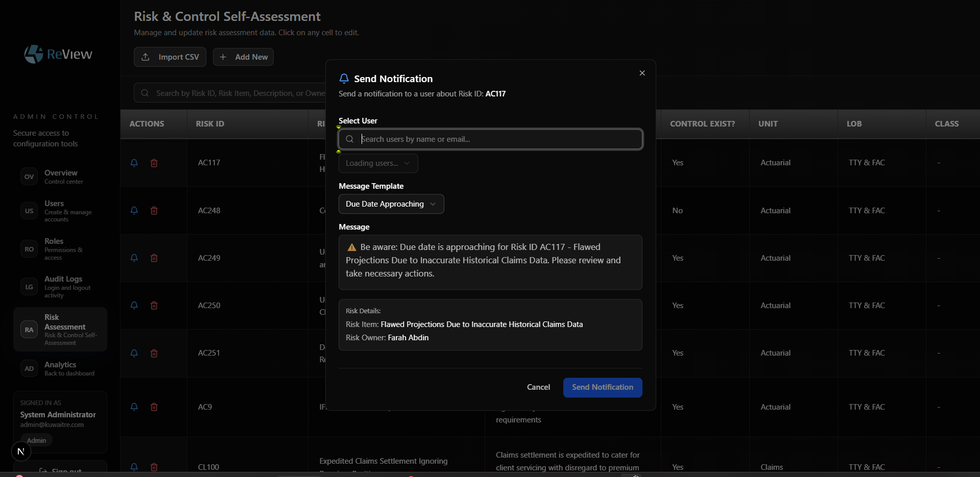This screenshot has height=477, width=980.
Task: Open Roles permissions via sidebar icon
Action: (29, 249)
